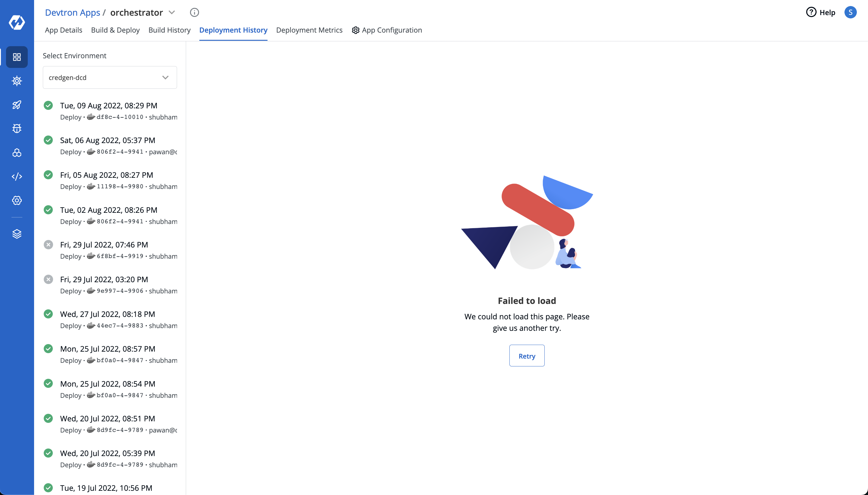
Task: Open the App Configuration tab
Action: point(387,30)
